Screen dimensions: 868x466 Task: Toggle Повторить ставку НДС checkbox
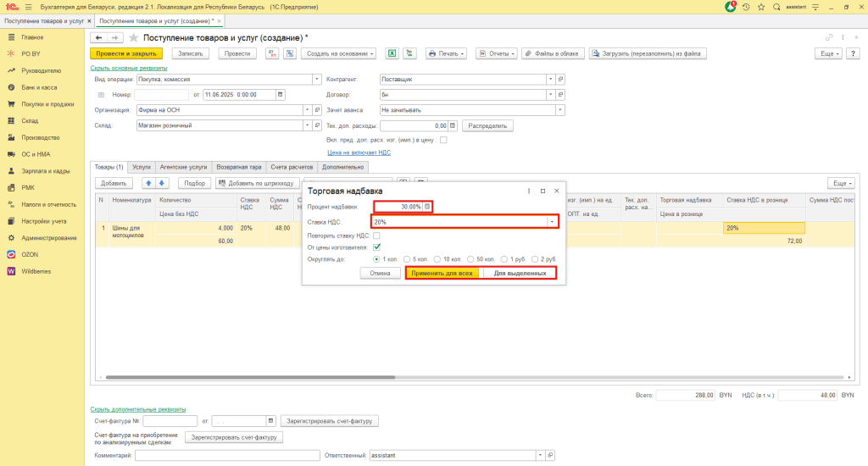376,236
